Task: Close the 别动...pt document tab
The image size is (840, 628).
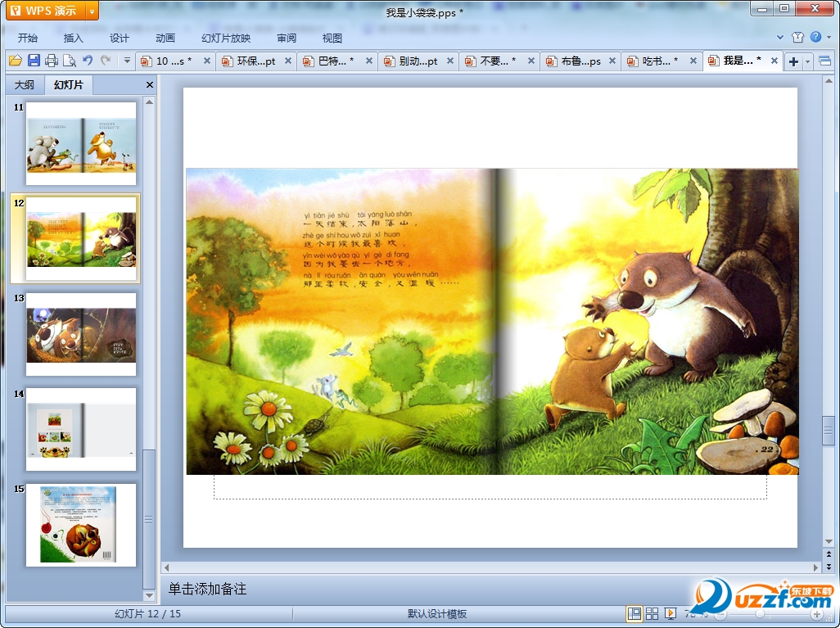Action: (x=450, y=61)
